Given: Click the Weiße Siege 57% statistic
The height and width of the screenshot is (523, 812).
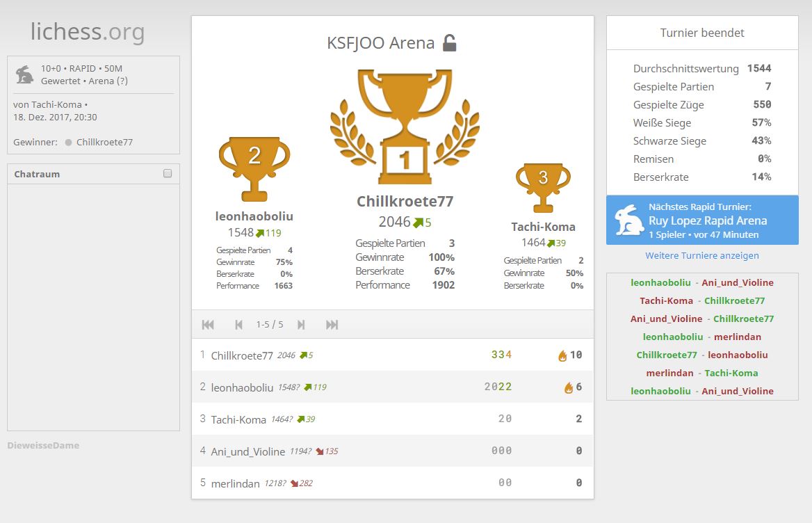Looking at the screenshot, I should click(x=702, y=122).
